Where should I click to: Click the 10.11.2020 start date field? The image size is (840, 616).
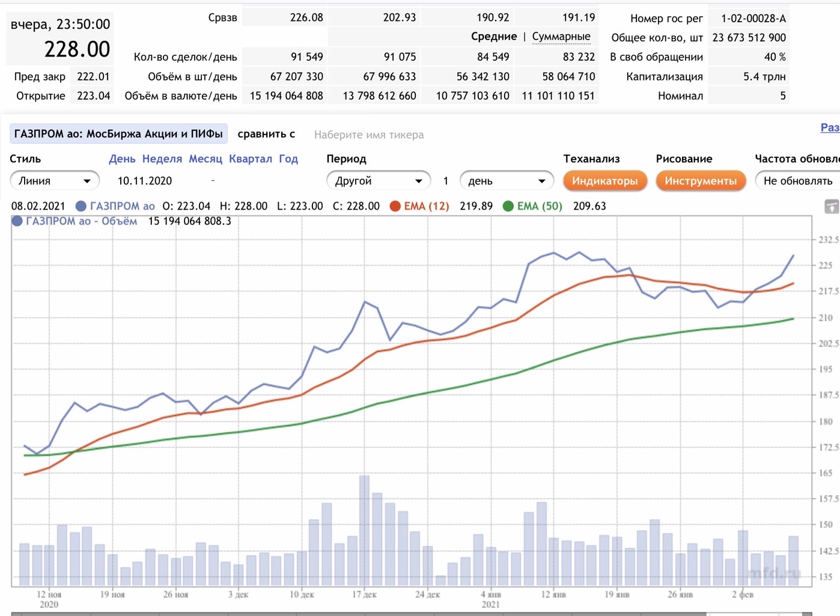tap(145, 181)
